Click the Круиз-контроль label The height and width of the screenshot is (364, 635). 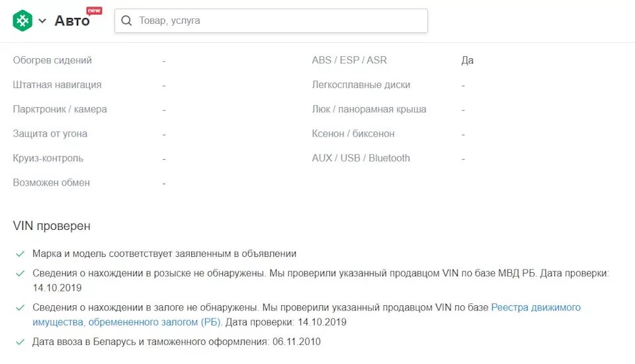point(48,158)
